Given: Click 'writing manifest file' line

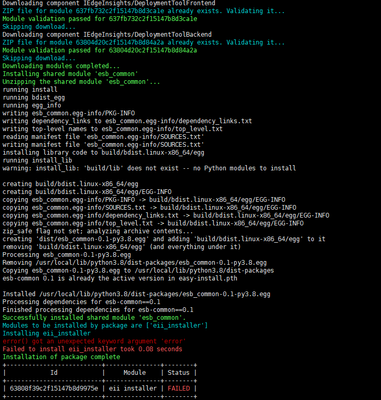Looking at the screenshot, I should pyautogui.click(x=103, y=145).
